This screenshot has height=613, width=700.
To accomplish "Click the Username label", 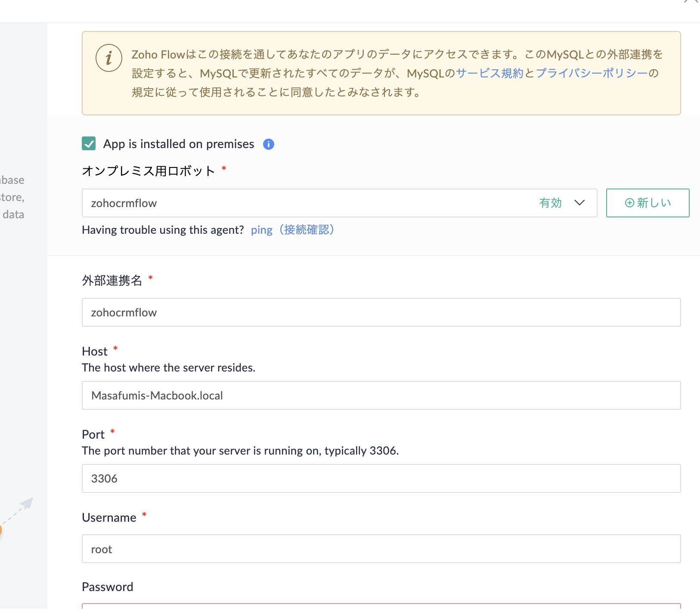I will (x=109, y=517).
